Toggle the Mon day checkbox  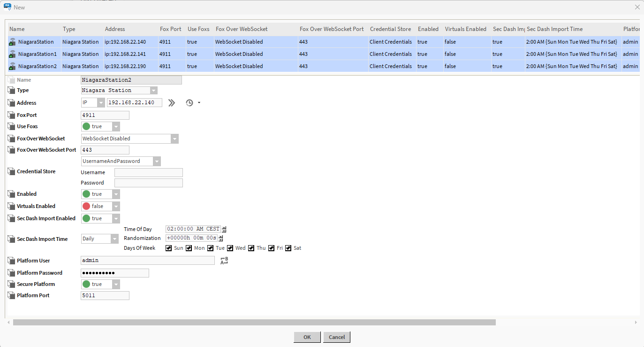pyautogui.click(x=189, y=248)
